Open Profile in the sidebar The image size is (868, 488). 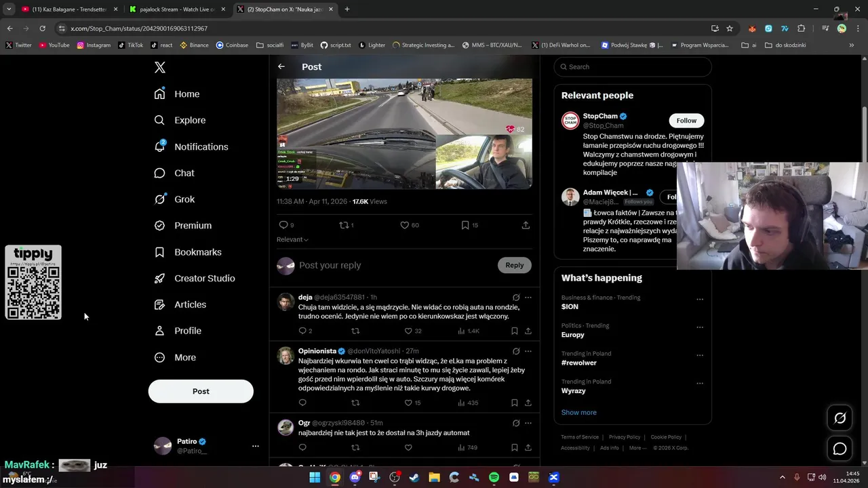tap(178, 331)
